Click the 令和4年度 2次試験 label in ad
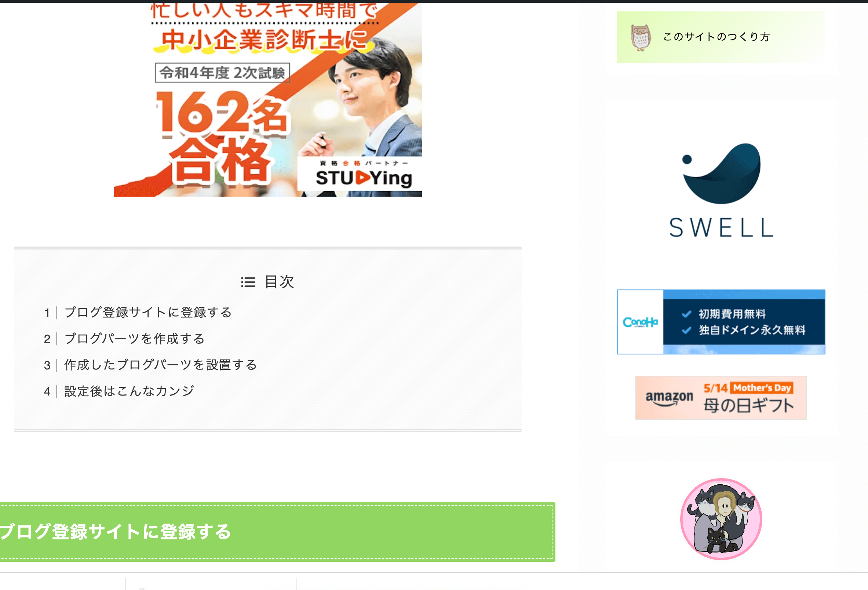Image resolution: width=868 pixels, height=590 pixels. (222, 73)
